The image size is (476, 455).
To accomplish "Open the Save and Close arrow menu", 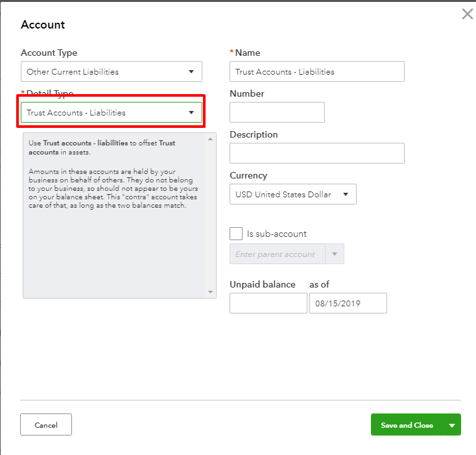I will tap(452, 425).
